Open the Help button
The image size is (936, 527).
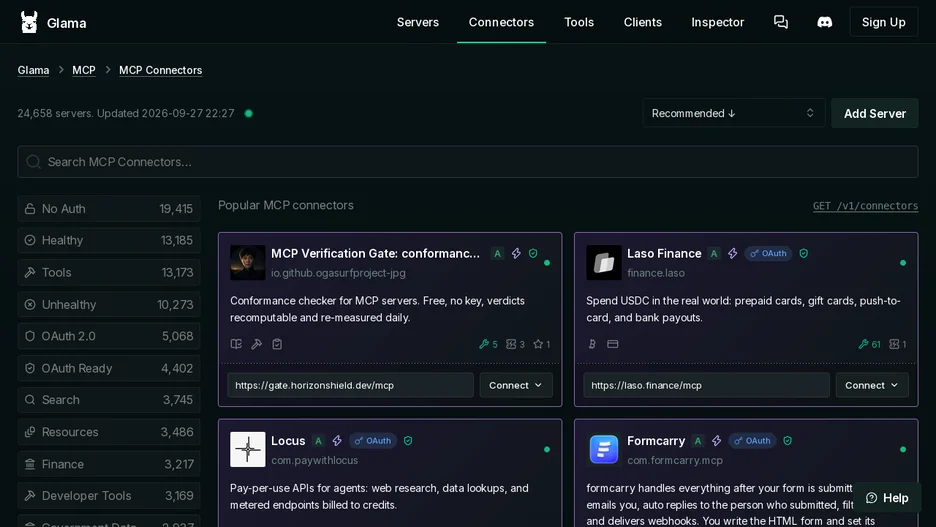click(x=887, y=498)
